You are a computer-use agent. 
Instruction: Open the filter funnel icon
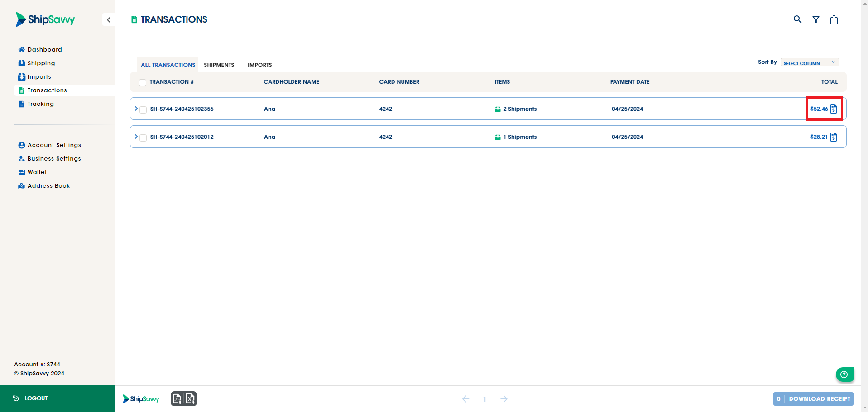(x=815, y=19)
